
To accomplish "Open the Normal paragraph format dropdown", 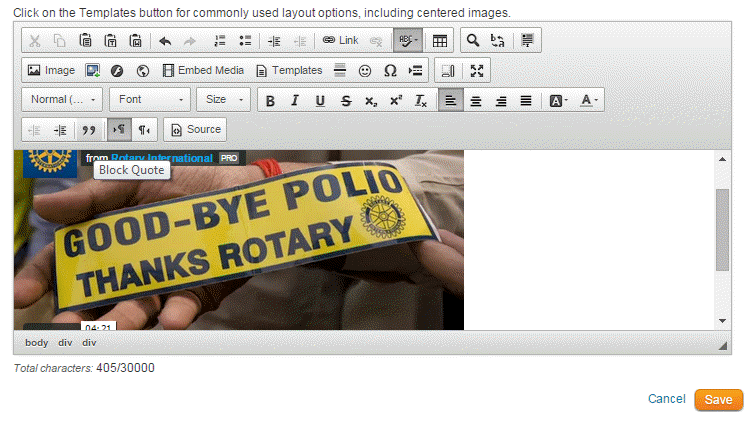I will [63, 100].
